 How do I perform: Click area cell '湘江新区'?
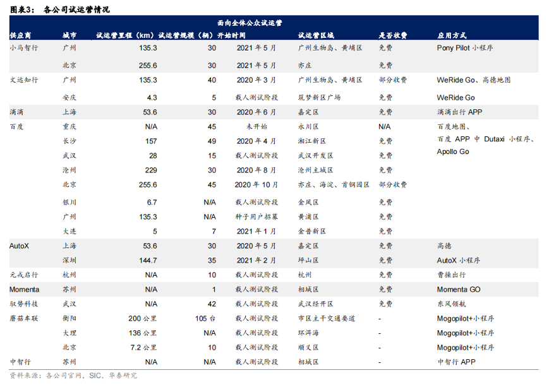(312, 141)
